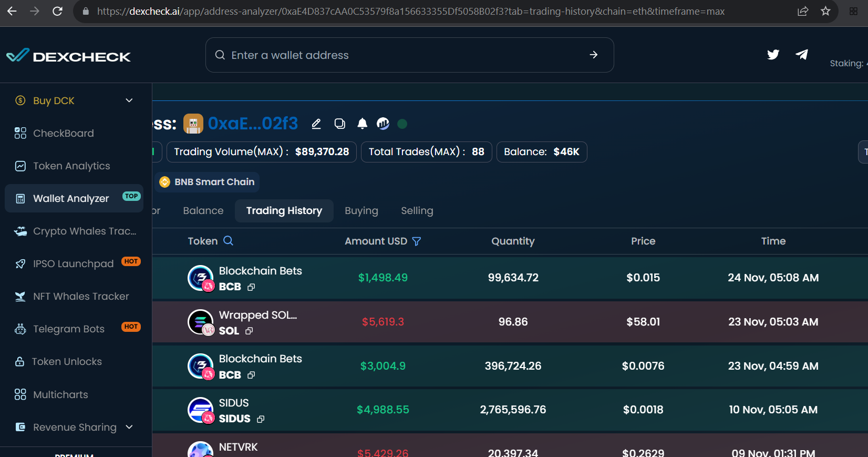Go forward in browser history

35,11
